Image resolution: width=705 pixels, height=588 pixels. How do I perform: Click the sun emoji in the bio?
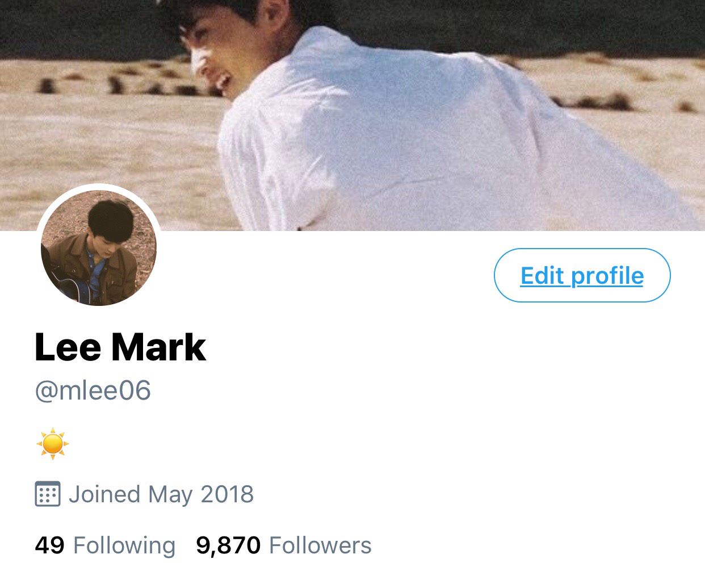(53, 443)
